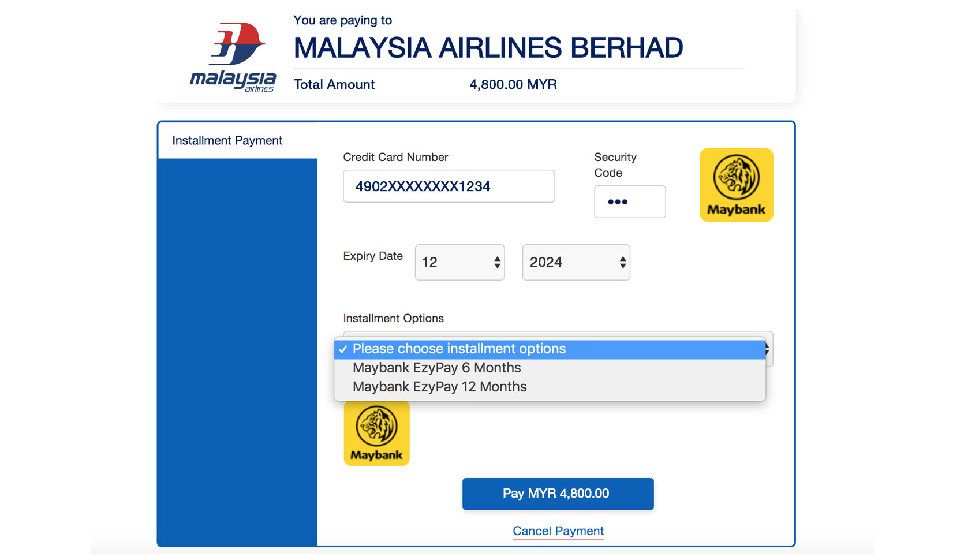Click the checkmark on the selected installment option
The image size is (964, 560).
pyautogui.click(x=343, y=349)
